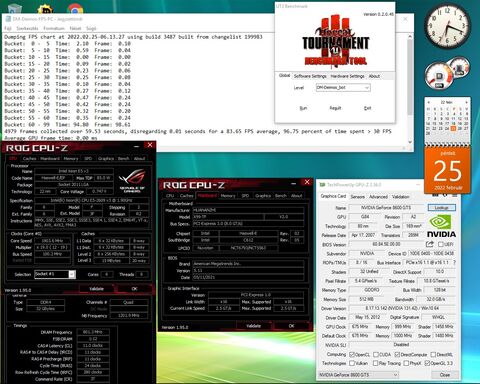Image resolution: width=480 pixels, height=384 pixels.
Task: Open the Memory tab in right CPU-Z window
Action: pos(228,196)
